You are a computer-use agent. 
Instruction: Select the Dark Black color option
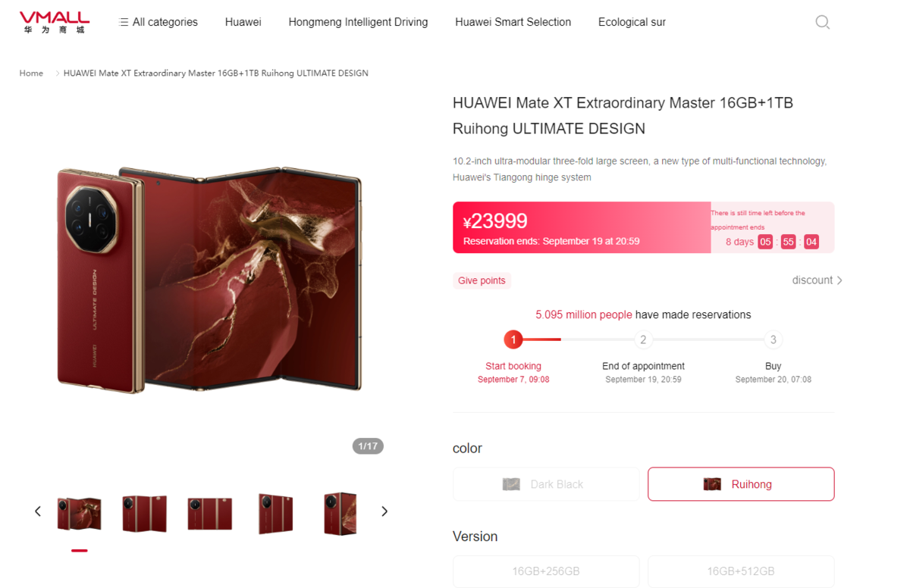tap(546, 484)
